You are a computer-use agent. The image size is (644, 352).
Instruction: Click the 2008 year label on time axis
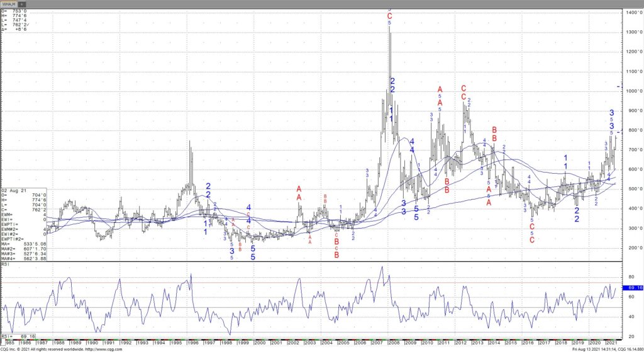pyautogui.click(x=392, y=342)
